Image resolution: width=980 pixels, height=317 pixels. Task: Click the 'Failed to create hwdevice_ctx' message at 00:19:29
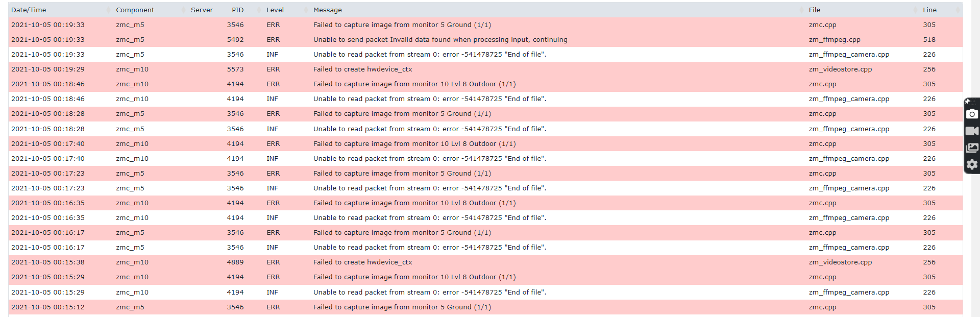[362, 69]
